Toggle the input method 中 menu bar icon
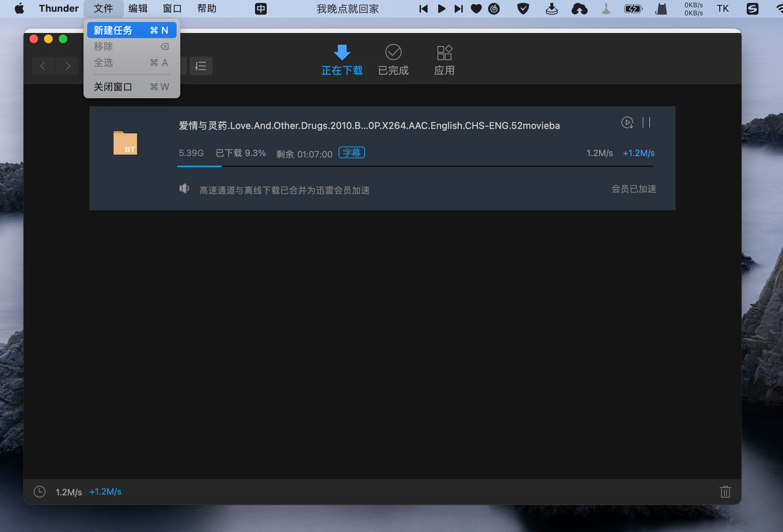Viewport: 783px width, 532px height. (261, 9)
